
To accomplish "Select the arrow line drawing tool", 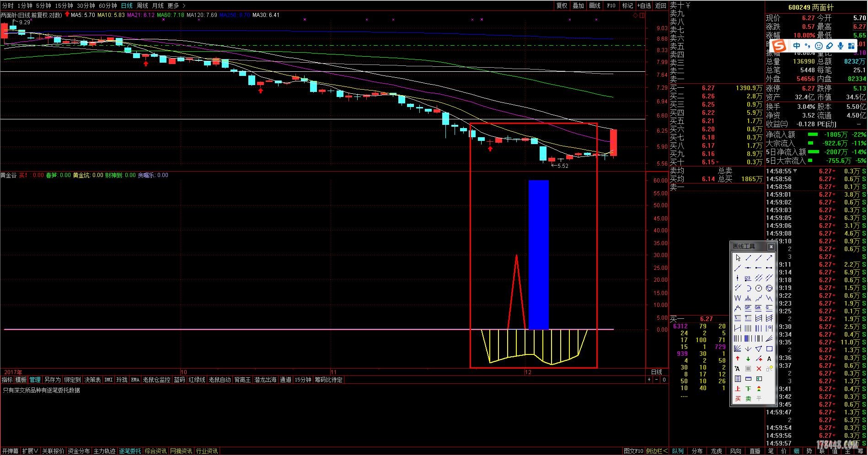I will pyautogui.click(x=769, y=258).
